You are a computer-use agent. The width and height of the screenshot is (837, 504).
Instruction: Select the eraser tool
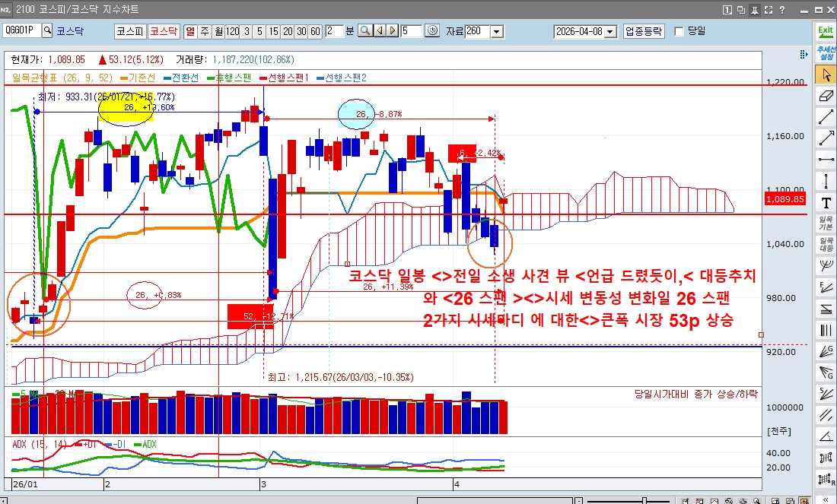click(826, 96)
